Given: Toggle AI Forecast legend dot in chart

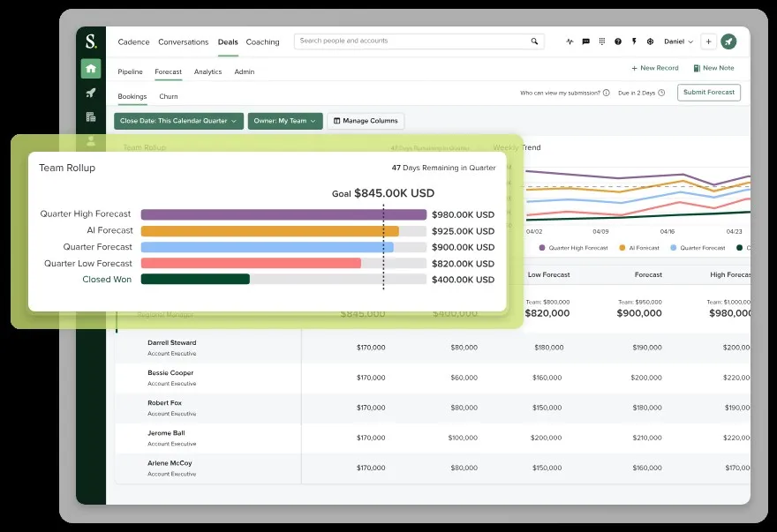Looking at the screenshot, I should pyautogui.click(x=622, y=248).
